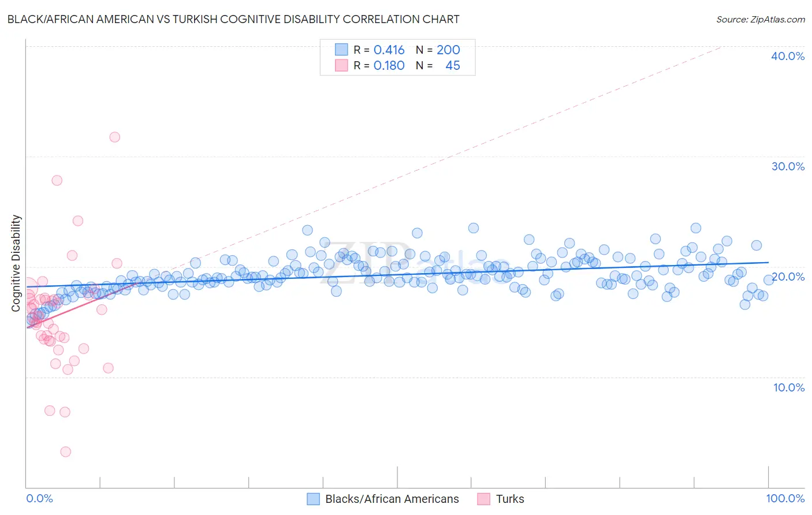Click the lowest pink Turks data point
The height and width of the screenshot is (515, 812).
65,451
